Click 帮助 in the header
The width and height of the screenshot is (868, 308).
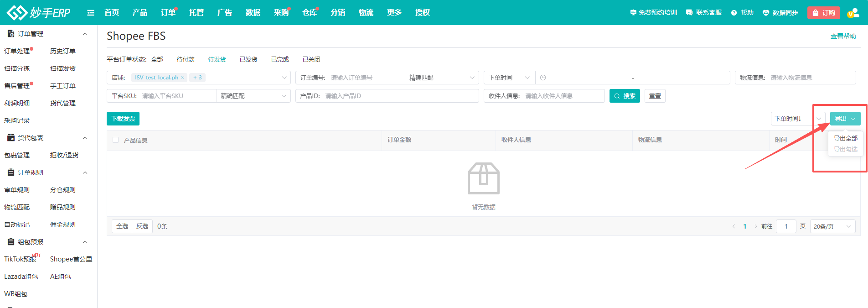742,13
